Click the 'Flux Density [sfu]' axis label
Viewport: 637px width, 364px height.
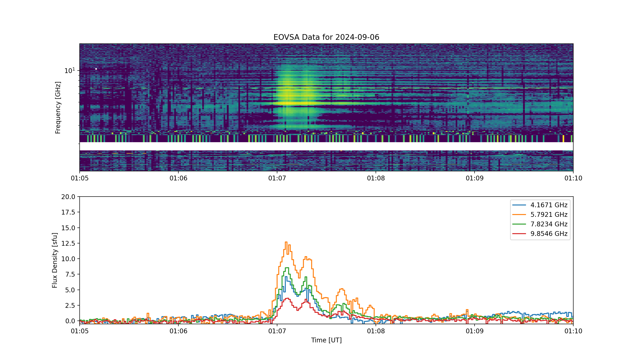[x=55, y=260]
